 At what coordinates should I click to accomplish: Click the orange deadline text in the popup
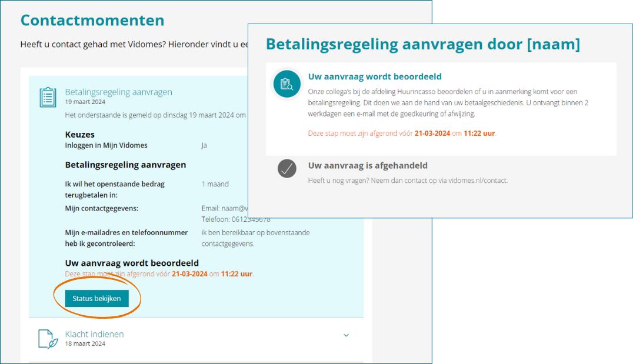click(402, 133)
